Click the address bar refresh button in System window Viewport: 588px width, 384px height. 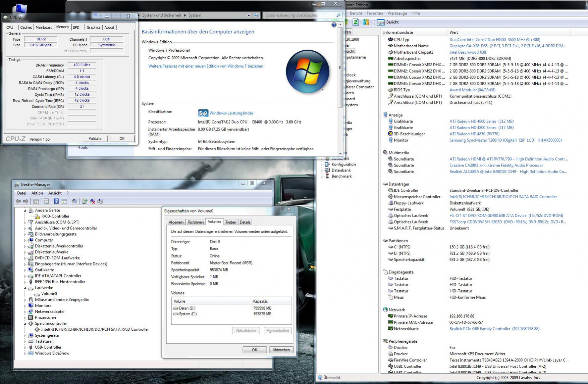pyautogui.click(x=256, y=15)
